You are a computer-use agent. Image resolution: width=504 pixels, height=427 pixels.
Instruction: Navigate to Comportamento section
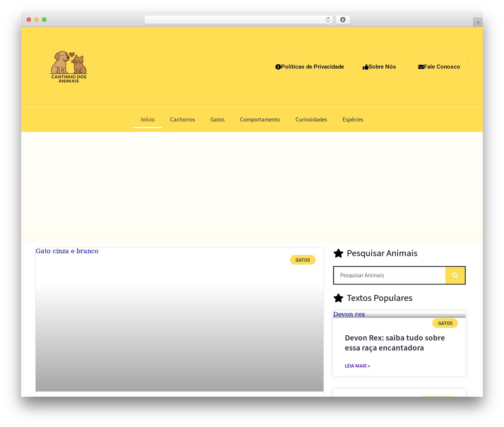pyautogui.click(x=260, y=120)
